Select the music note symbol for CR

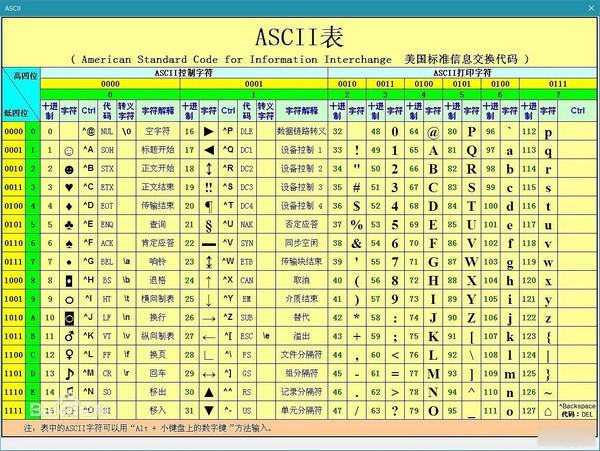point(68,372)
